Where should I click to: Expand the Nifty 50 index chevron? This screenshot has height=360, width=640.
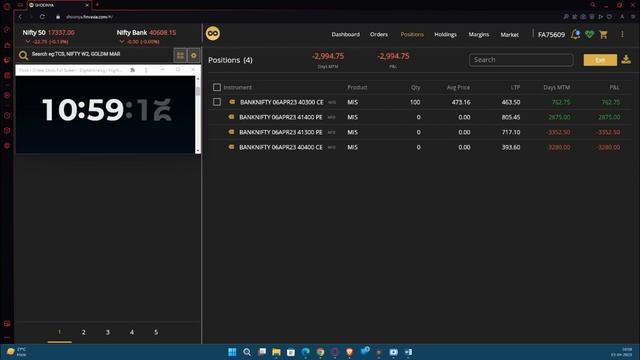[x=28, y=42]
